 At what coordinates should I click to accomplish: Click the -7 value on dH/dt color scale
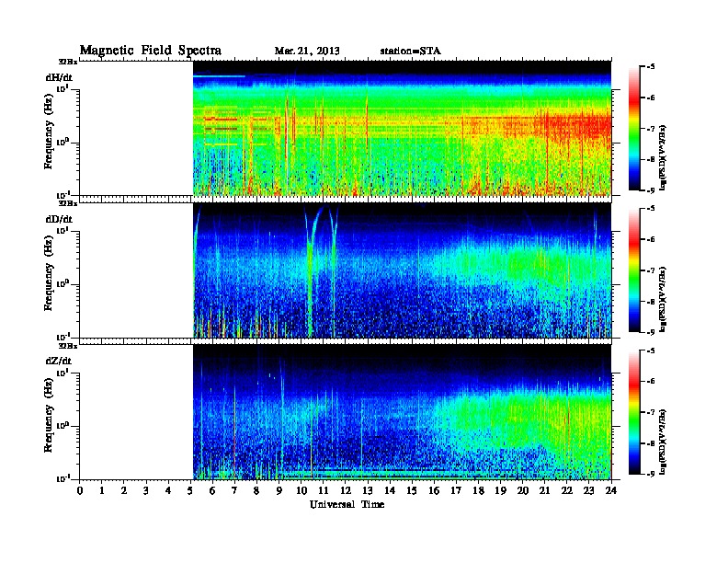point(651,129)
